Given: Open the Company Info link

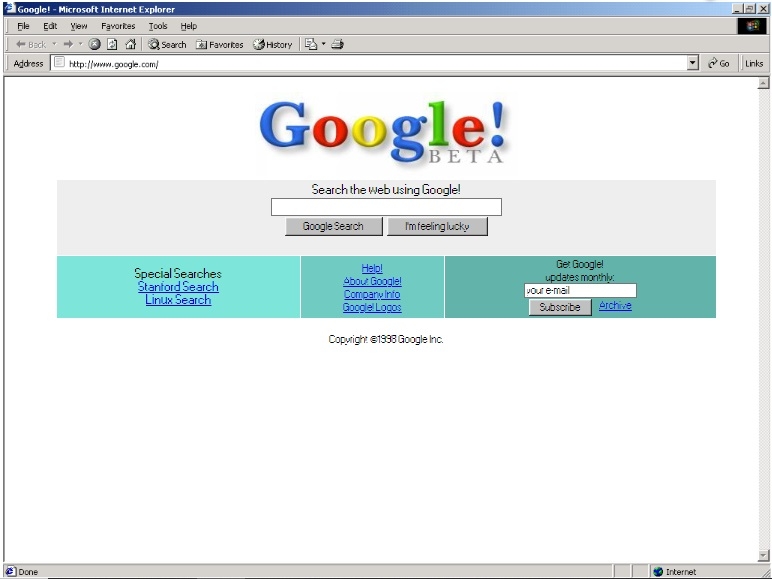Looking at the screenshot, I should click(x=372, y=294).
